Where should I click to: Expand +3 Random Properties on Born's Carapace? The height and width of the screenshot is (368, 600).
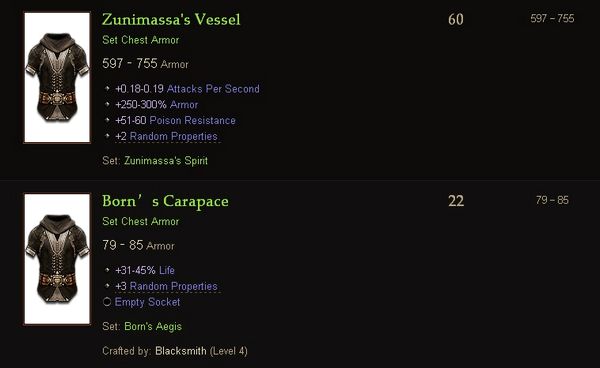click(x=168, y=286)
